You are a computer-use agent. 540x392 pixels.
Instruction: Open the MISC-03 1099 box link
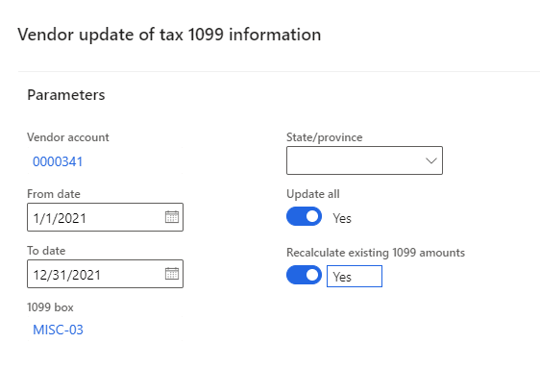pos(58,330)
